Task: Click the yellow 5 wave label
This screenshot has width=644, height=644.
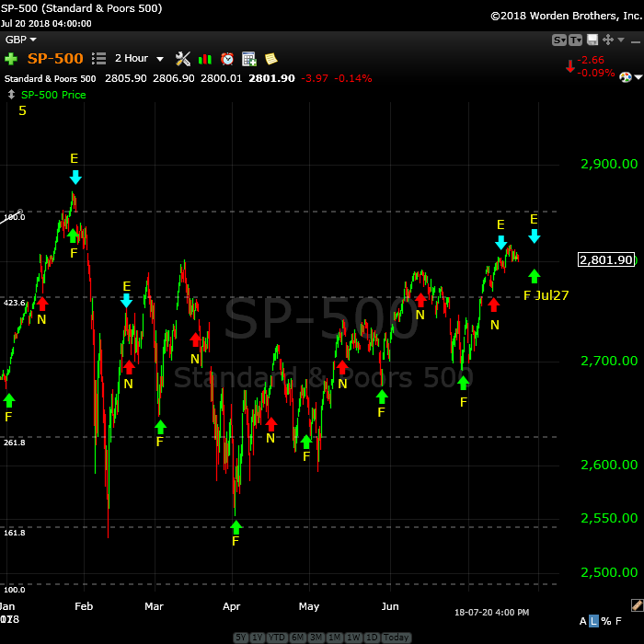Action: (x=22, y=110)
